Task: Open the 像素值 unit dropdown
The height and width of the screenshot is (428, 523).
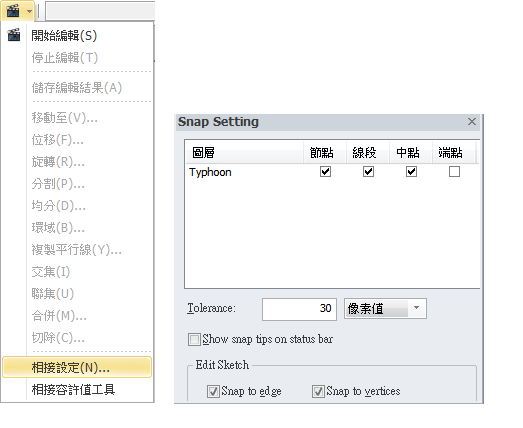Action: [385, 309]
